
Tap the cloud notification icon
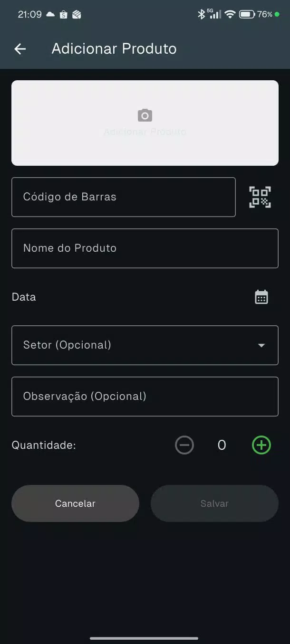(50, 14)
